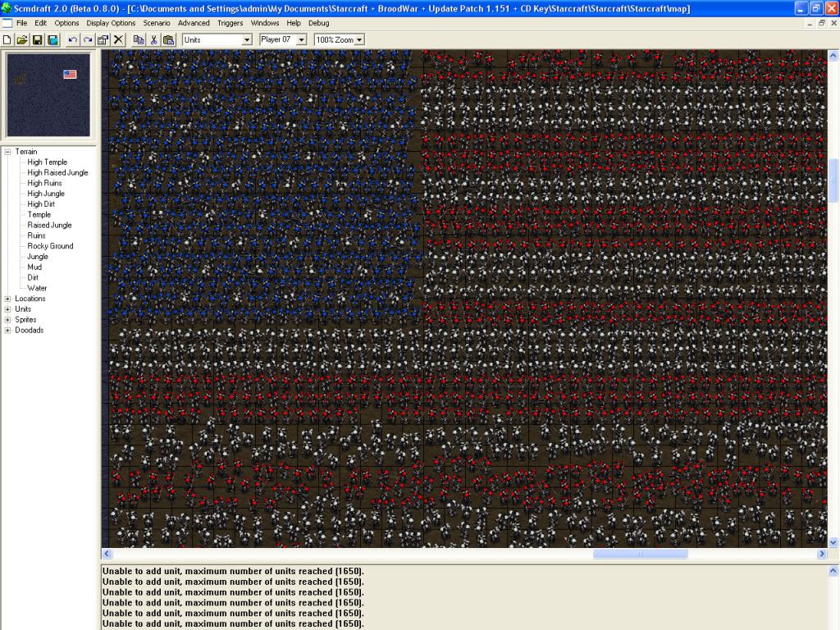Screen dimensions: 840x630
Task: Click the output log scroll up arrow
Action: click(833, 571)
